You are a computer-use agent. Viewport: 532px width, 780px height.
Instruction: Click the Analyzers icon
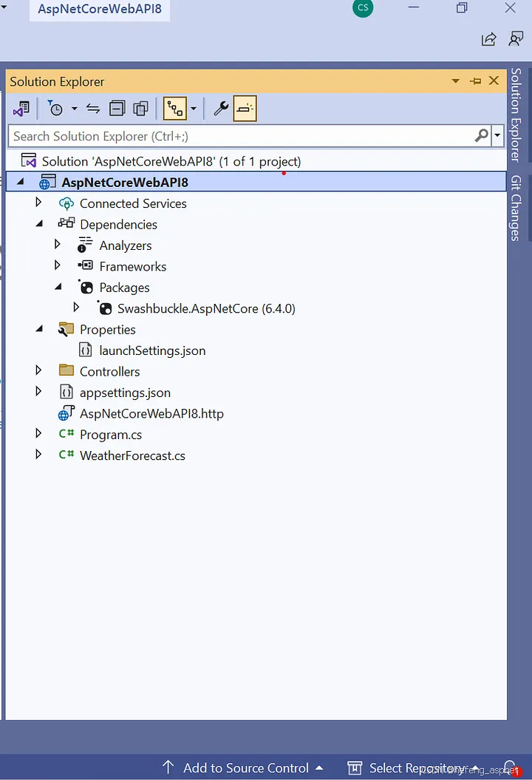pyautogui.click(x=85, y=245)
